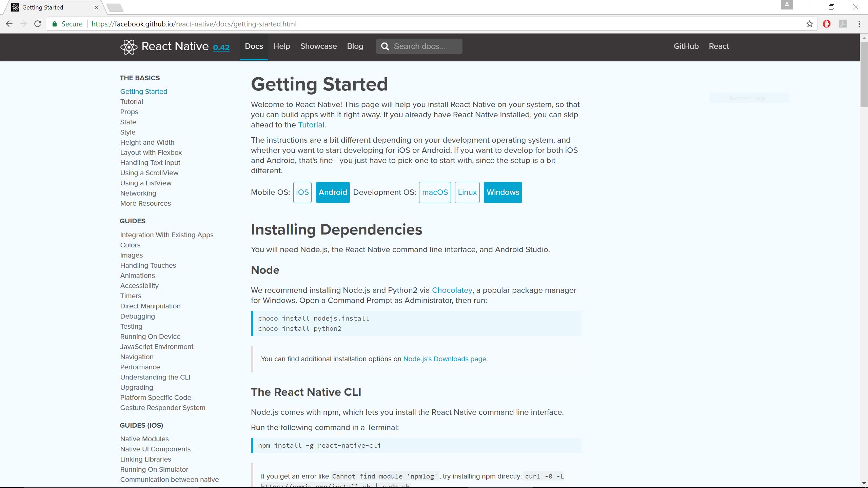The height and width of the screenshot is (488, 868).
Task: Click Node.js's Downloads page link
Action: [445, 359]
